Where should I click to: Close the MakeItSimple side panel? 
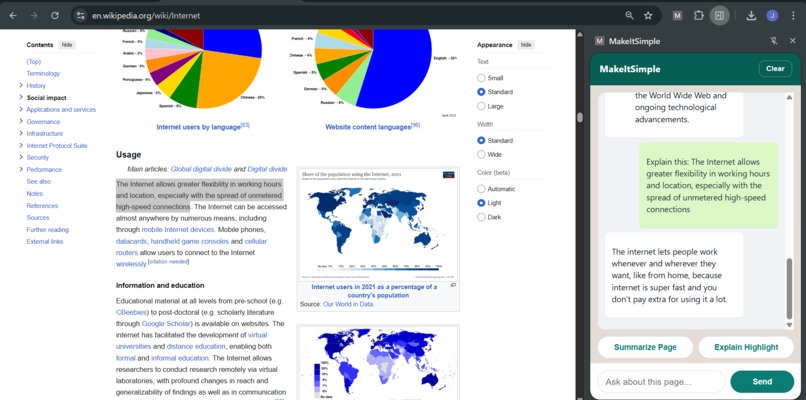pos(792,41)
